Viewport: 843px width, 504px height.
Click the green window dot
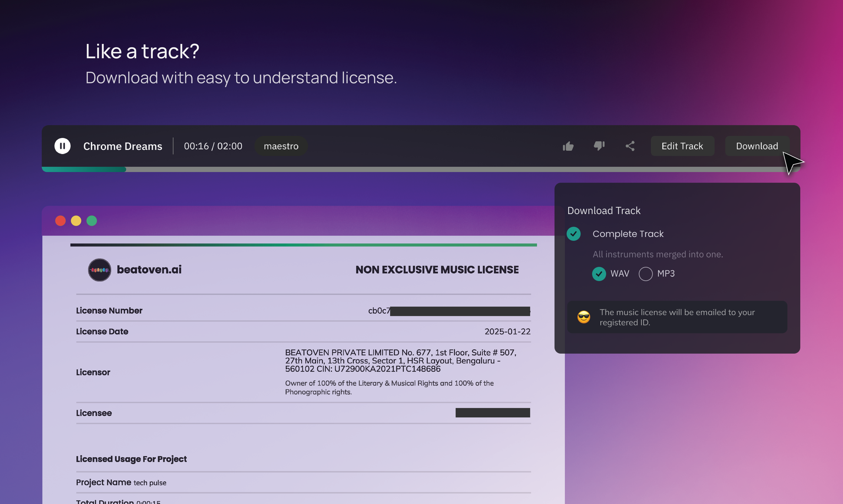[92, 221]
